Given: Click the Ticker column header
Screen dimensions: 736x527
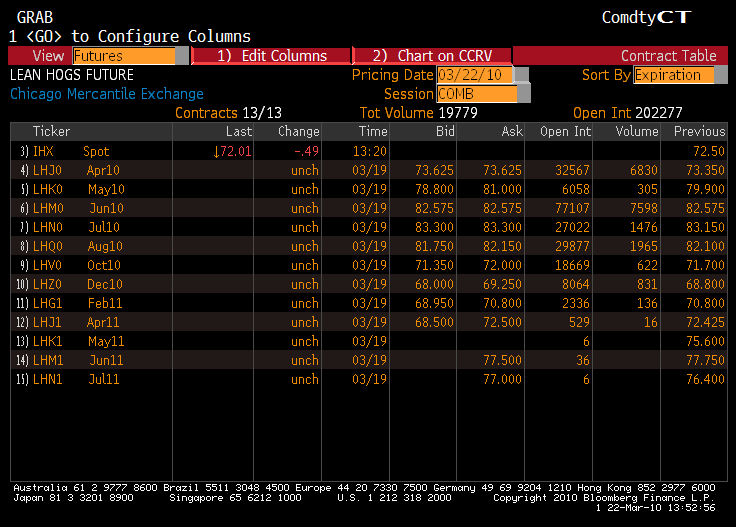Looking at the screenshot, I should (x=51, y=131).
